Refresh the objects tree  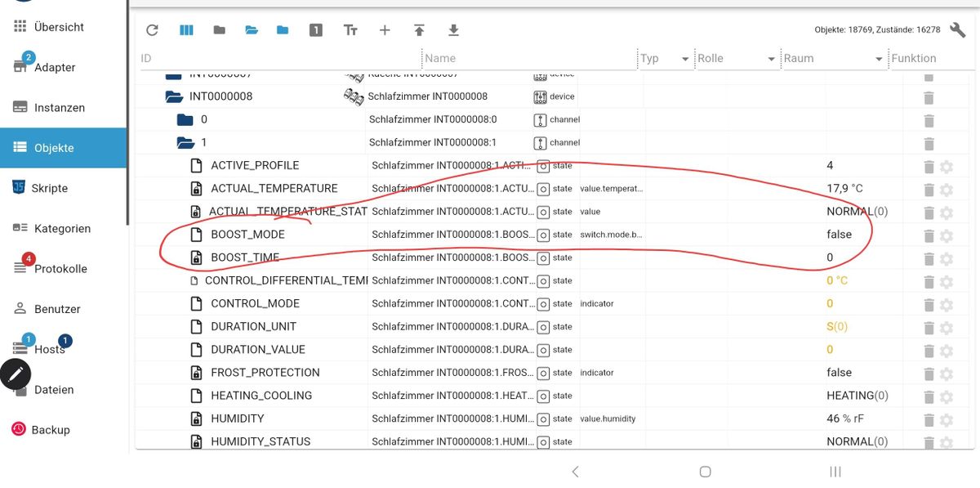pos(152,30)
